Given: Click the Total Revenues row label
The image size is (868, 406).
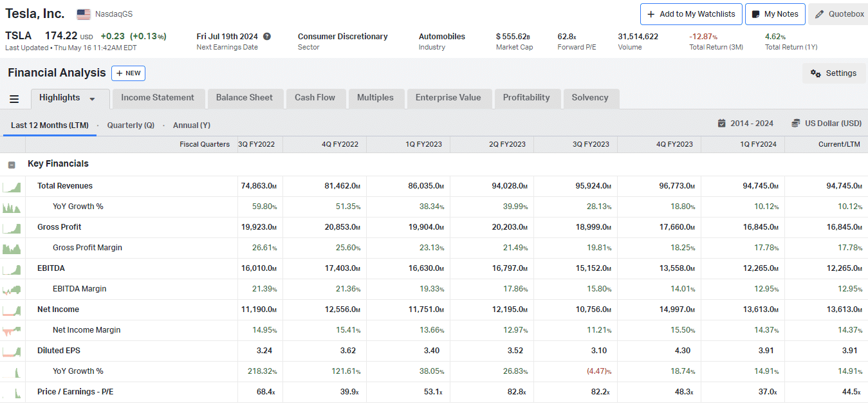Looking at the screenshot, I should click(65, 186).
